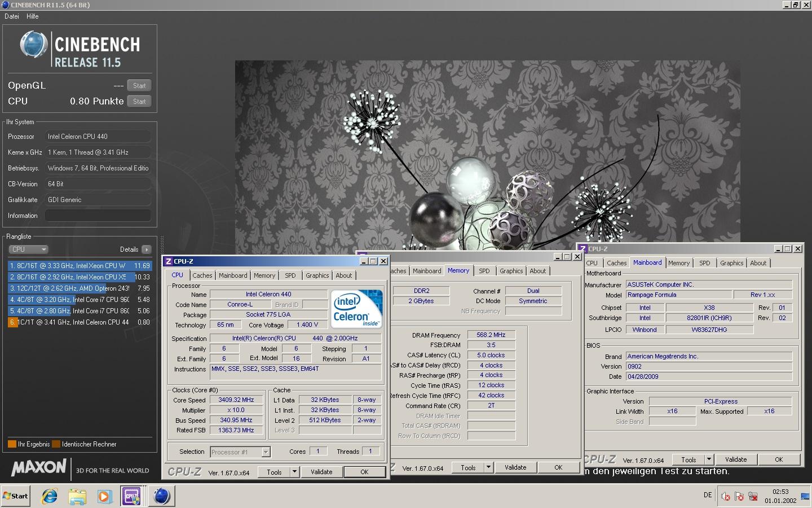Screen dimensions: 812x508
Task: Click Tools button in front CPU-Z window
Action: tap(274, 472)
